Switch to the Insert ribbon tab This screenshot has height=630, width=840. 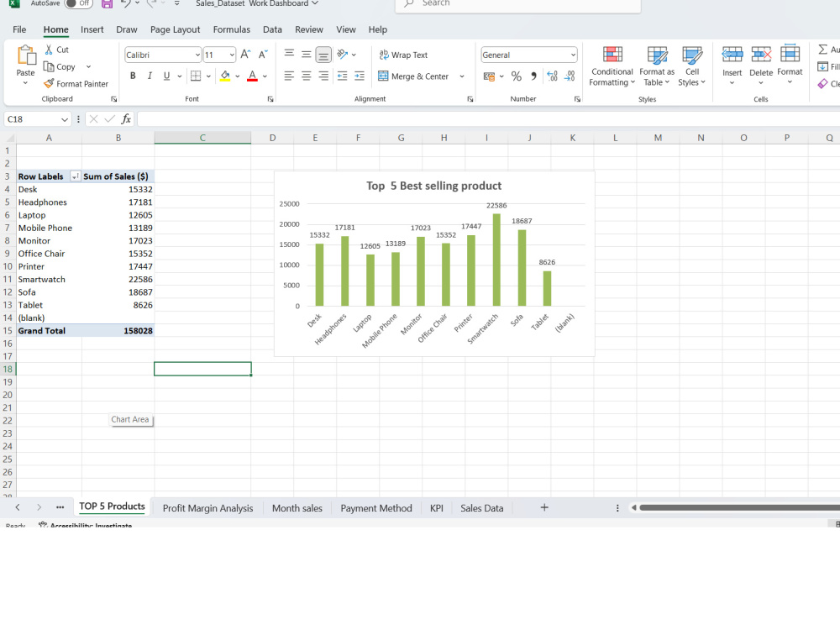[92, 29]
